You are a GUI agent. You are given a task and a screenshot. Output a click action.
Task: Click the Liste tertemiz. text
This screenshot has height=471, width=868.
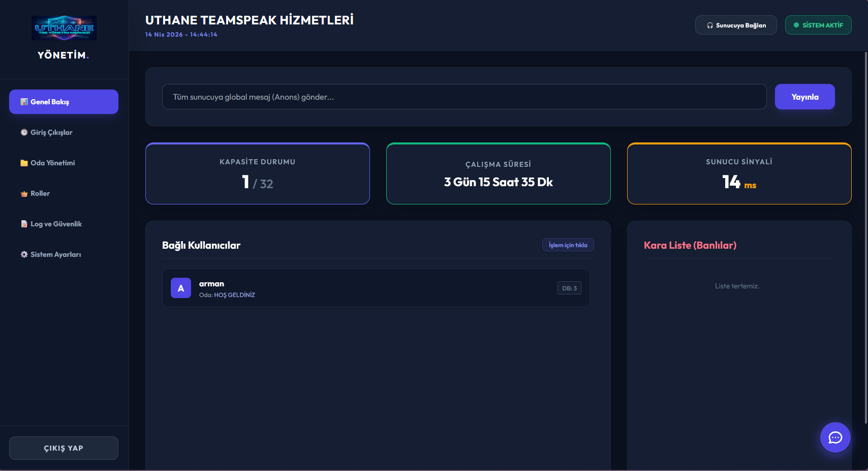tap(737, 286)
